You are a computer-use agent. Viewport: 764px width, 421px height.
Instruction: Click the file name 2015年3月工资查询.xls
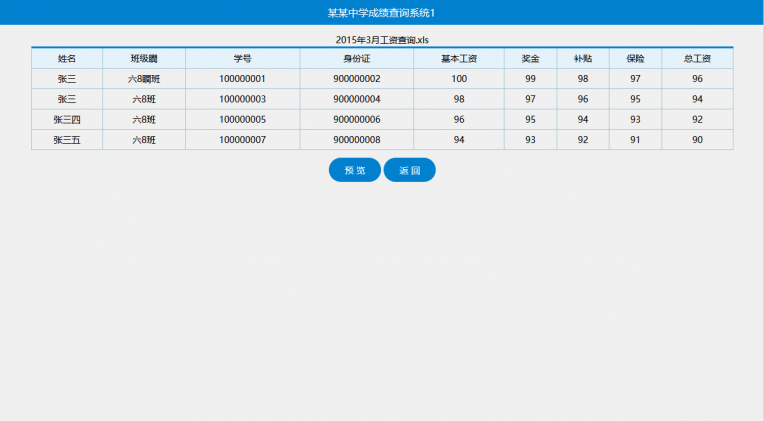[382, 40]
